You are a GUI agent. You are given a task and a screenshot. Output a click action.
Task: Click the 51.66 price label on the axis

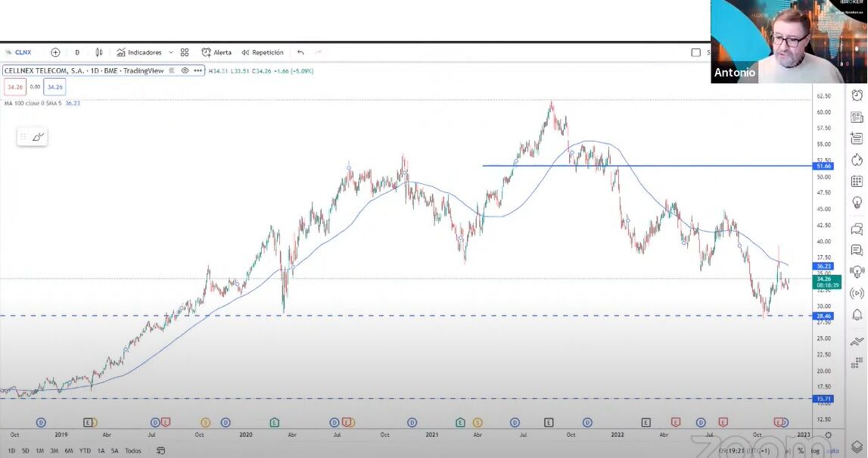click(823, 166)
